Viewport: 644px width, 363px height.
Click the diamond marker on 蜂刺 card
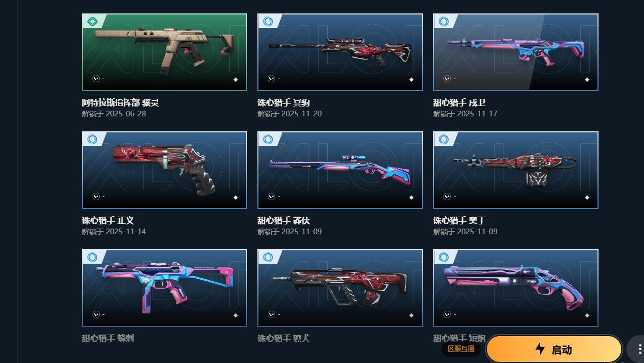[x=236, y=315]
